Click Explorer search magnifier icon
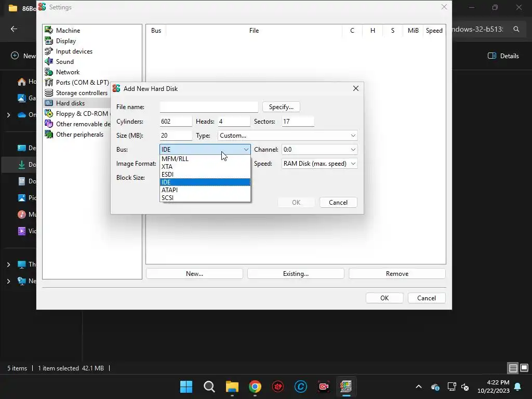Viewport: 532px width, 399px height. (516, 29)
